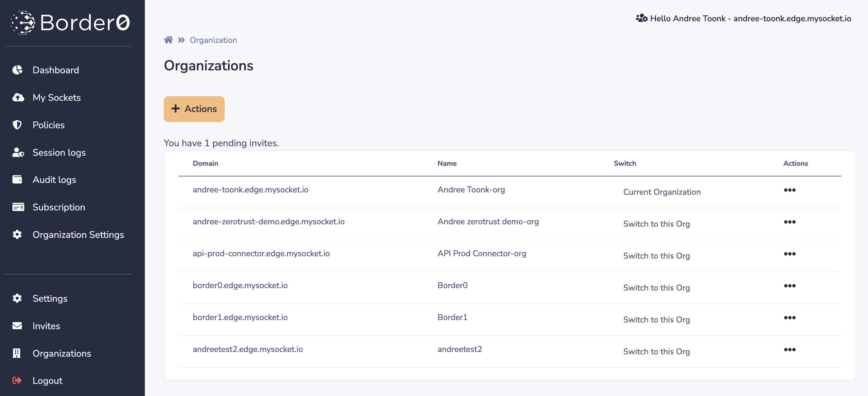Switch to the Border1 organization
This screenshot has width=868, height=396.
(656, 319)
